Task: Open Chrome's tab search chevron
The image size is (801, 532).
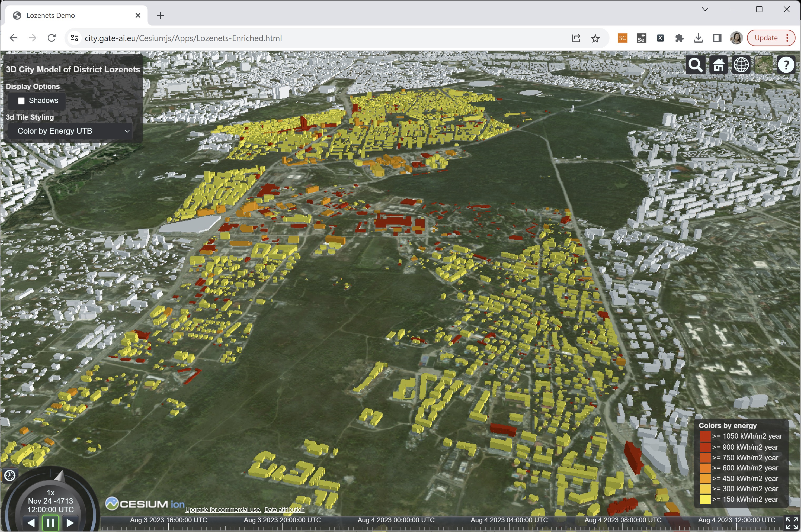Action: 705,9
